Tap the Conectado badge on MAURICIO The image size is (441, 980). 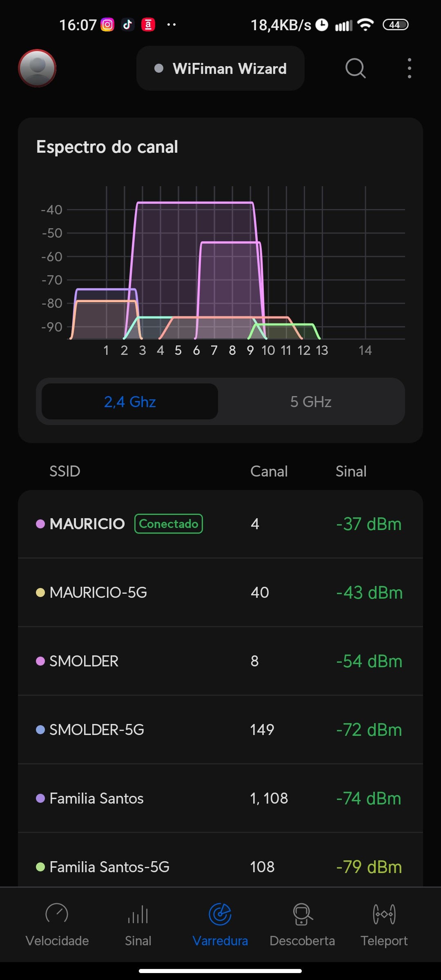169,524
